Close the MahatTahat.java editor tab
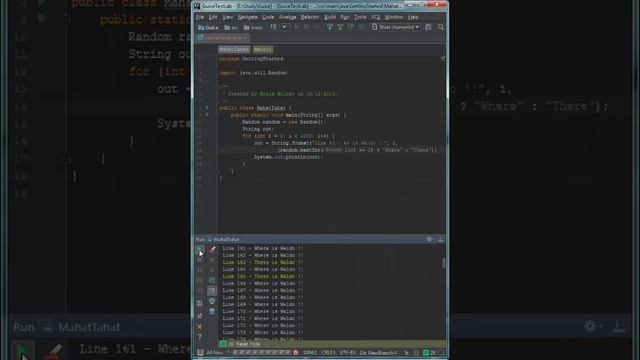Image resolution: width=640 pixels, height=360 pixels. tap(245, 38)
